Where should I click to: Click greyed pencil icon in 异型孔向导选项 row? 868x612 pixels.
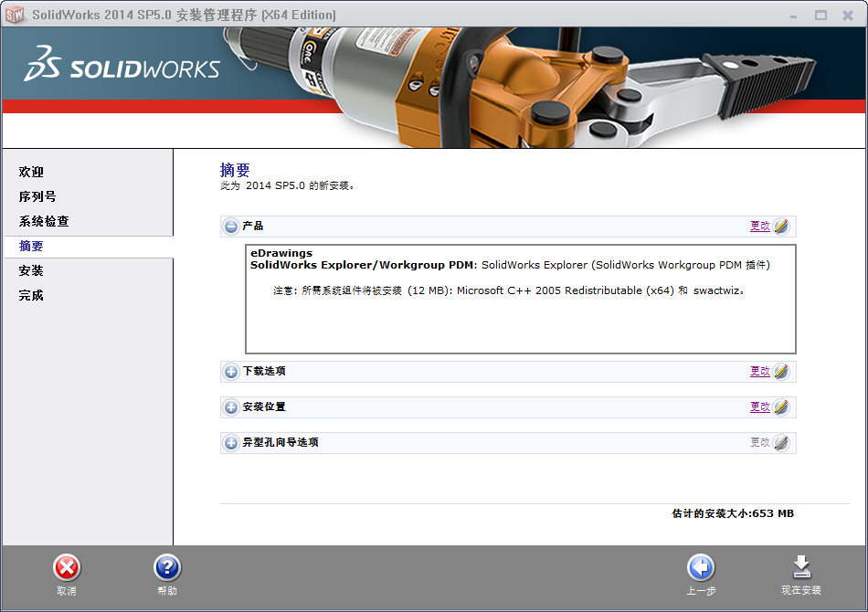coord(781,443)
